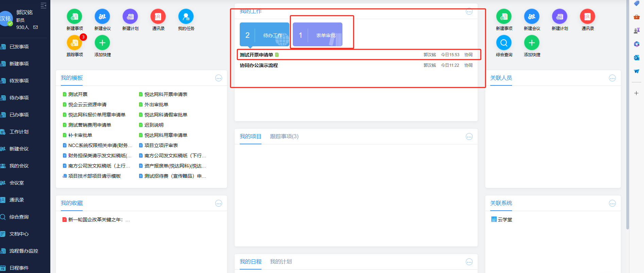Open 跟踪事项 icon with red badge
This screenshot has width=644, height=273.
[x=74, y=43]
